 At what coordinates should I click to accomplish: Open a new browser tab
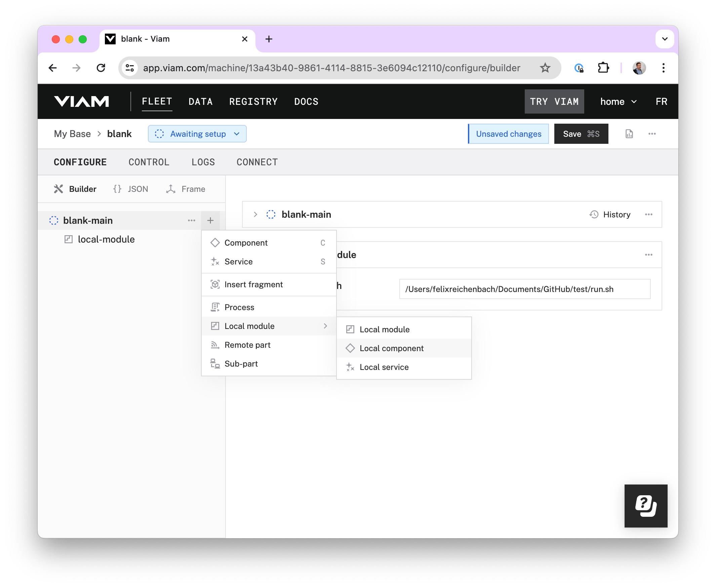(x=269, y=39)
